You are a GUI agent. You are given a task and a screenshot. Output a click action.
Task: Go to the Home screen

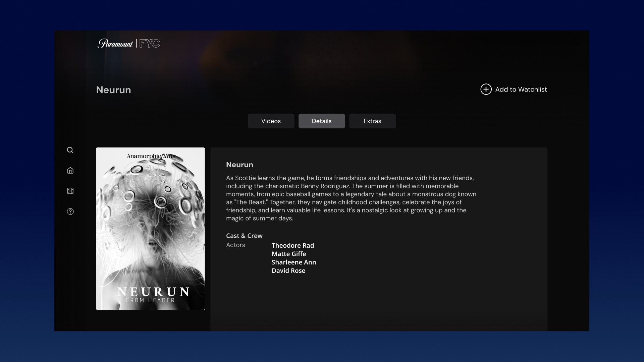pos(70,170)
